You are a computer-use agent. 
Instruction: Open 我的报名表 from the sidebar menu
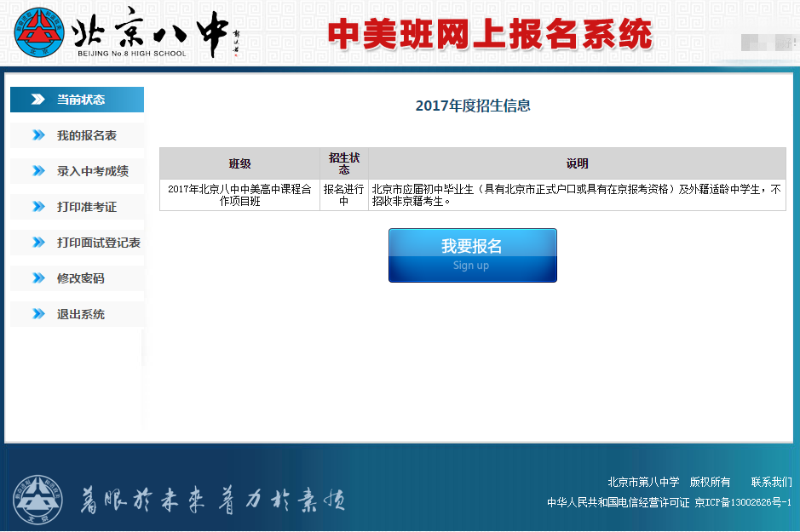[x=86, y=135]
